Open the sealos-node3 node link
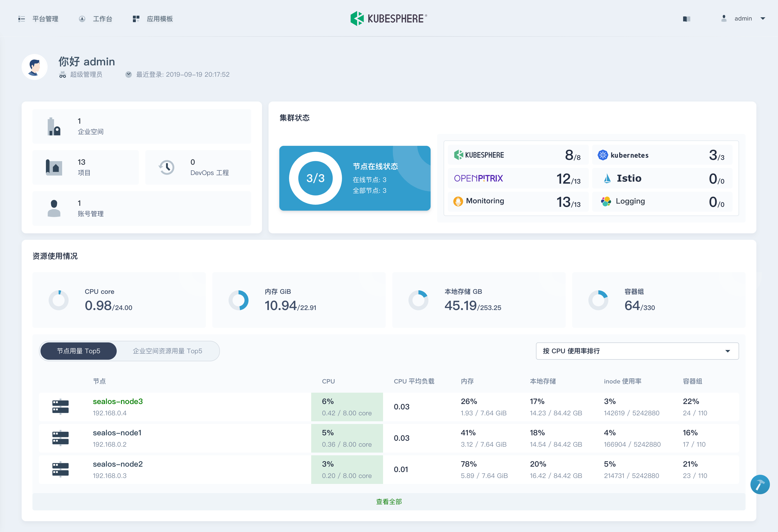 pyautogui.click(x=118, y=401)
